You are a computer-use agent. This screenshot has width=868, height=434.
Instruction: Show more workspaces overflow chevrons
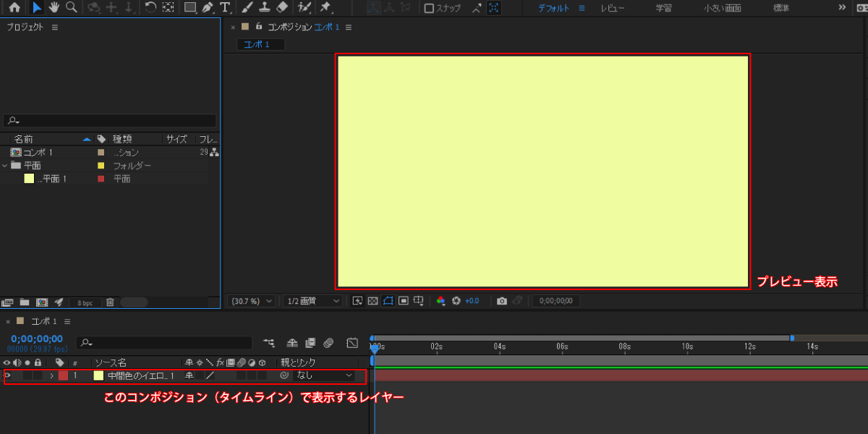[x=841, y=8]
